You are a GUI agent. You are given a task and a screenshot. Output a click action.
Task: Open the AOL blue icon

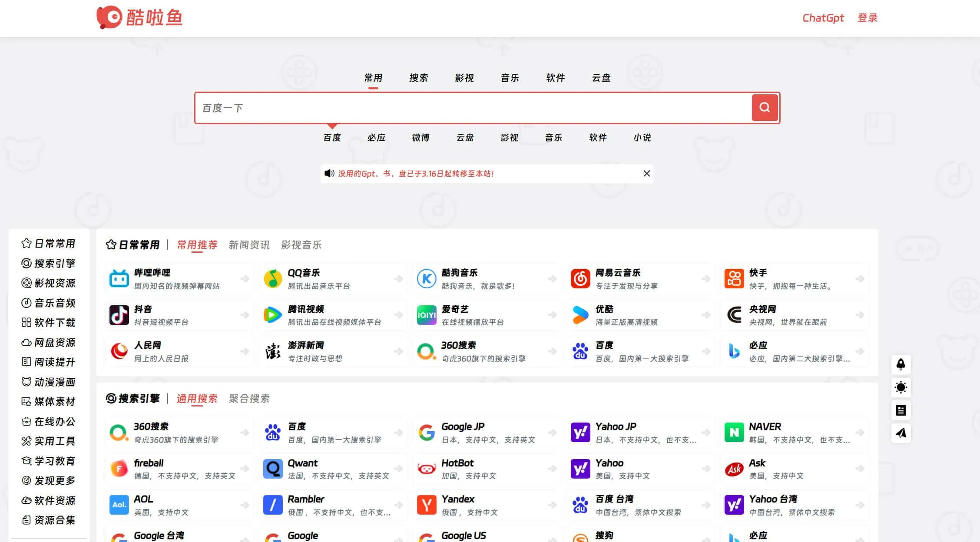(x=119, y=505)
